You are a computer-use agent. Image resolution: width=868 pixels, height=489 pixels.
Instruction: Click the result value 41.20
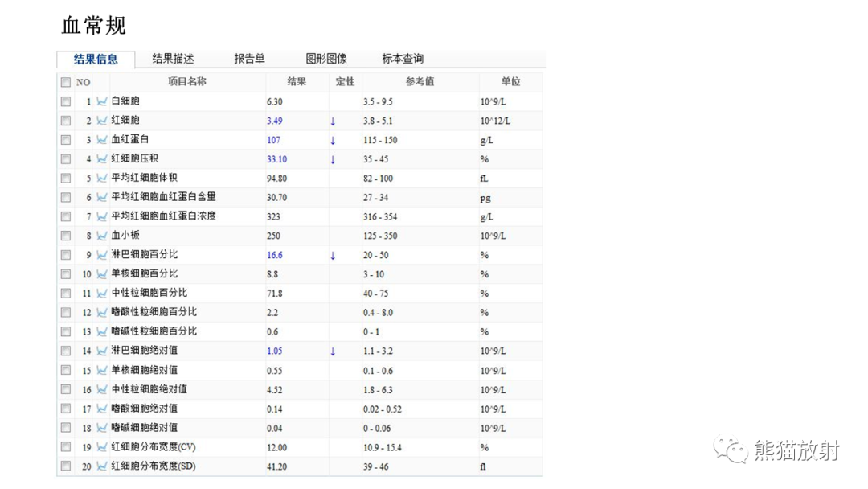point(276,466)
